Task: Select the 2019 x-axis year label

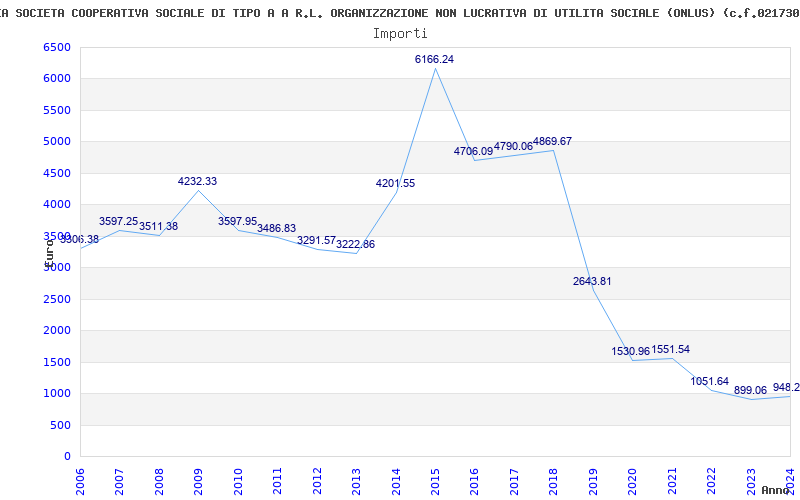Action: [593, 481]
